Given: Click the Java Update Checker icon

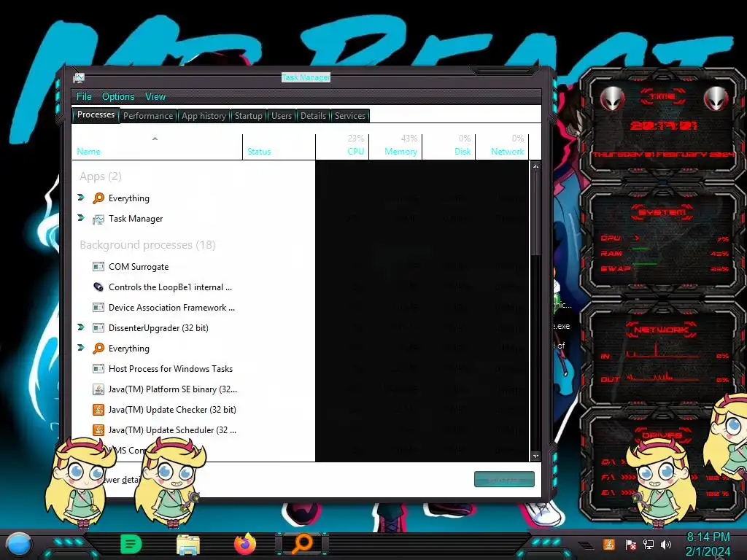Looking at the screenshot, I should (98, 410).
